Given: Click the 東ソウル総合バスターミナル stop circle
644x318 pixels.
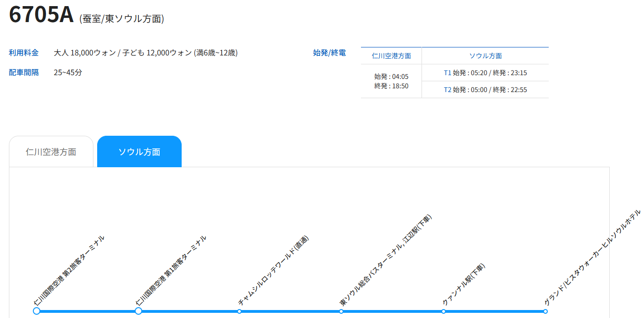Looking at the screenshot, I should click(x=341, y=311).
